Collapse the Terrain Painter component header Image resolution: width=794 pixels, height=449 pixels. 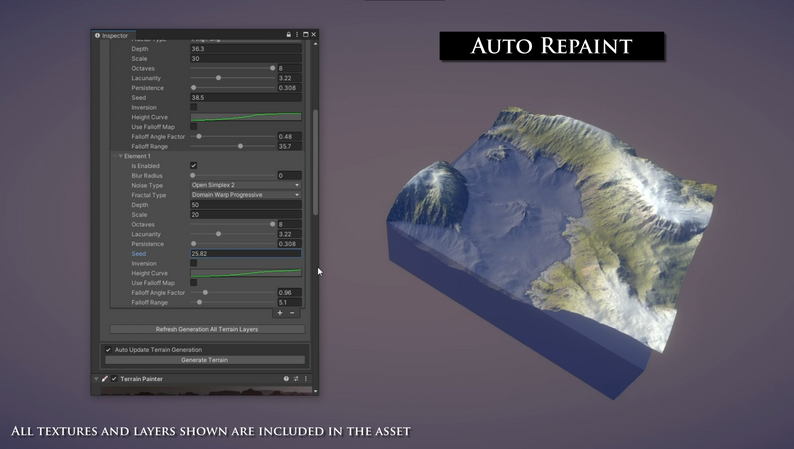pos(97,379)
